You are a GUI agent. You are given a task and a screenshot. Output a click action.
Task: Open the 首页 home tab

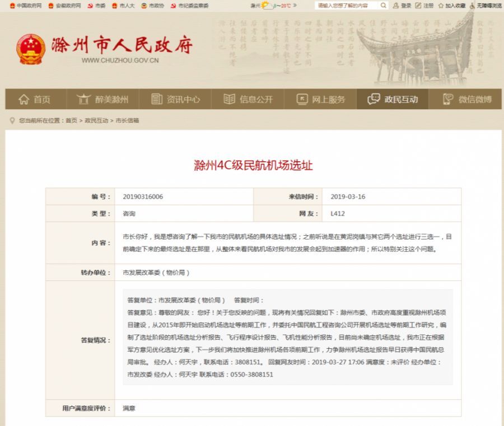tap(34, 99)
